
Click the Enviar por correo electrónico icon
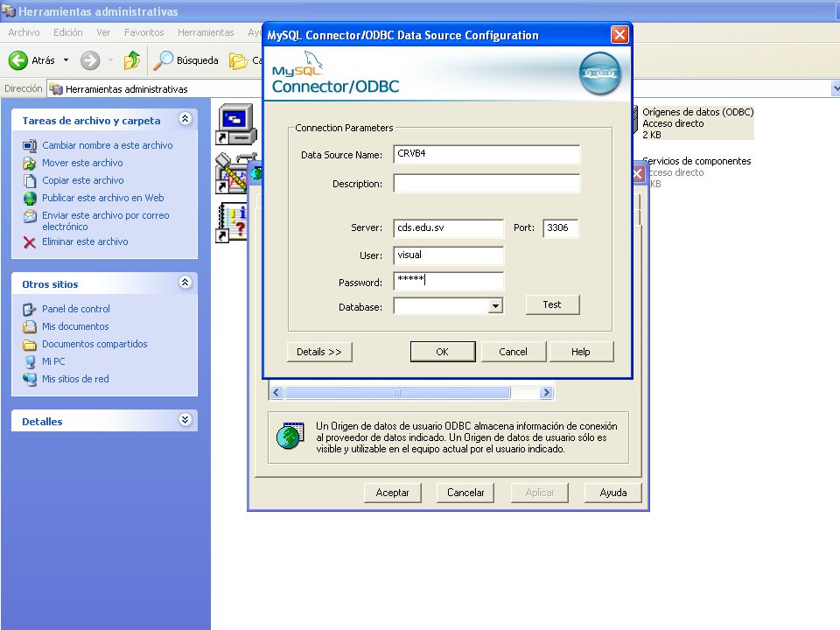pos(30,216)
